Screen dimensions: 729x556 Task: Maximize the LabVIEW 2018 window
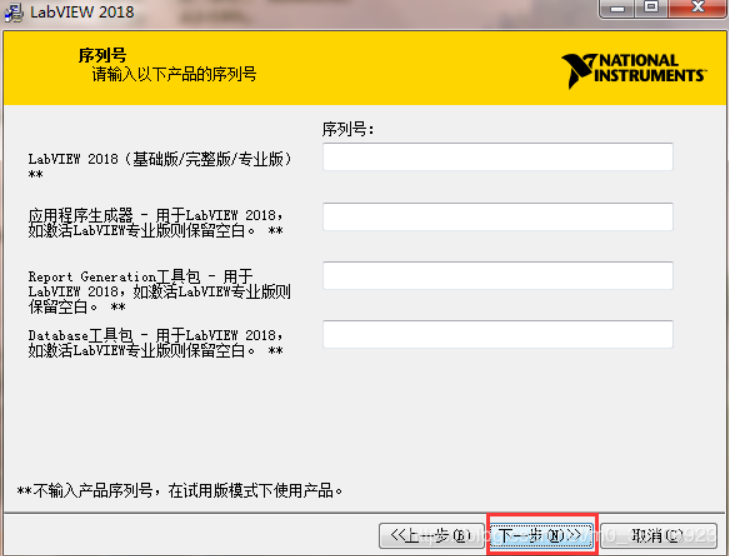651,8
